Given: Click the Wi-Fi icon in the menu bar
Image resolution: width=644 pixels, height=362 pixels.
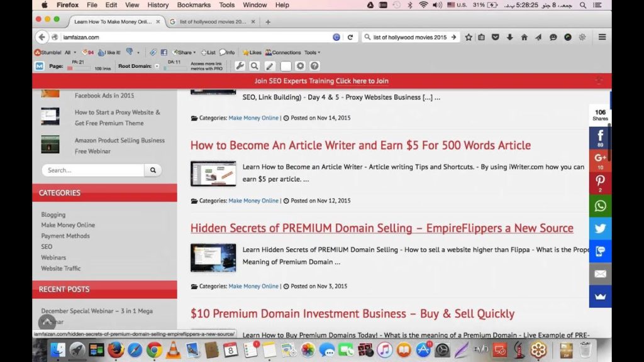Looking at the screenshot, I should click(x=423, y=5).
